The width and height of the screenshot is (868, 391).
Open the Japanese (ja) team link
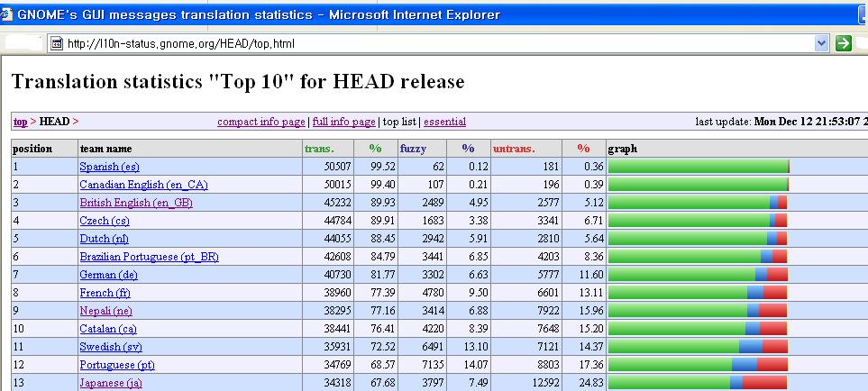111,383
